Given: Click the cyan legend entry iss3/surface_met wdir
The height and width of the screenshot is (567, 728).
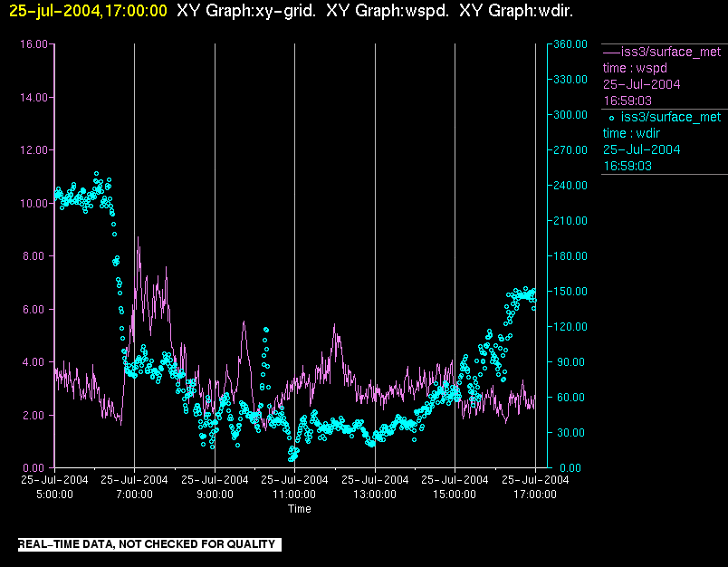Looking at the screenshot, I should click(665, 141).
